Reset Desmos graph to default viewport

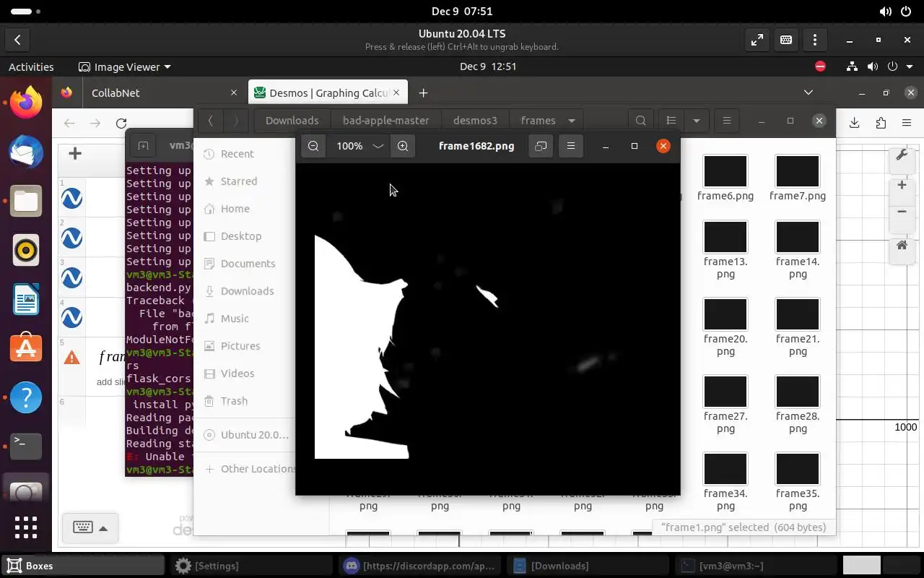(x=902, y=246)
